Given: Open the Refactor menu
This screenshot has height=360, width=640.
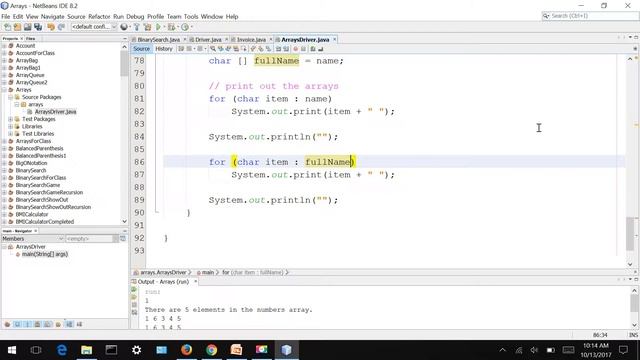Looking at the screenshot, I should [x=99, y=16].
